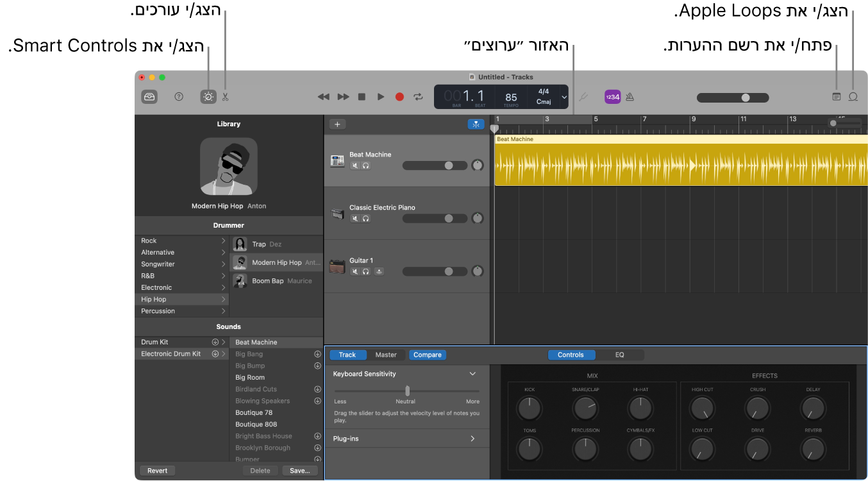The height and width of the screenshot is (481, 868).
Task: Open the LCD display mode dropdown arrow
Action: (564, 97)
